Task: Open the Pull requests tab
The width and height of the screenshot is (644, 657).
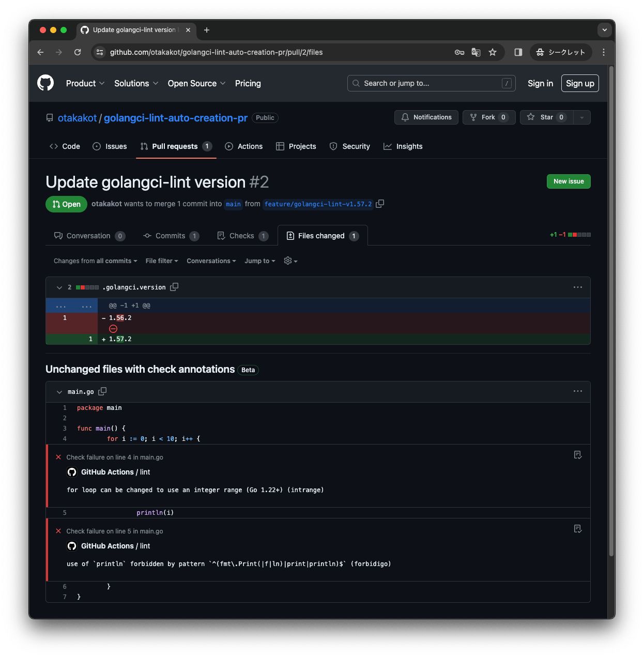Action: click(x=176, y=146)
